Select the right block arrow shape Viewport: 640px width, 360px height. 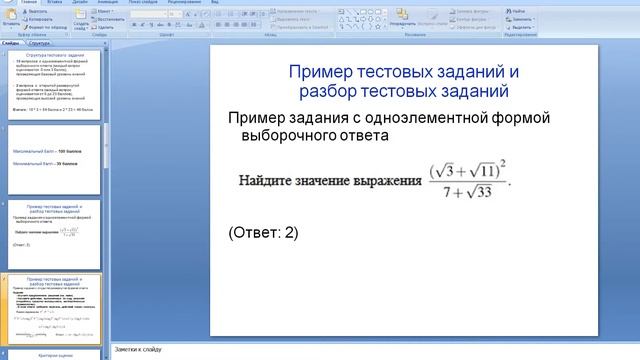[363, 19]
